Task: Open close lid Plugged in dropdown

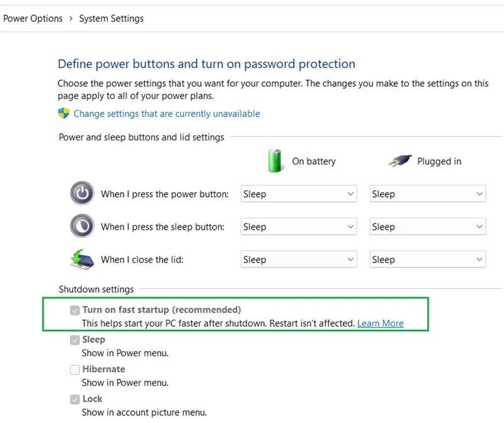Action: [x=428, y=259]
